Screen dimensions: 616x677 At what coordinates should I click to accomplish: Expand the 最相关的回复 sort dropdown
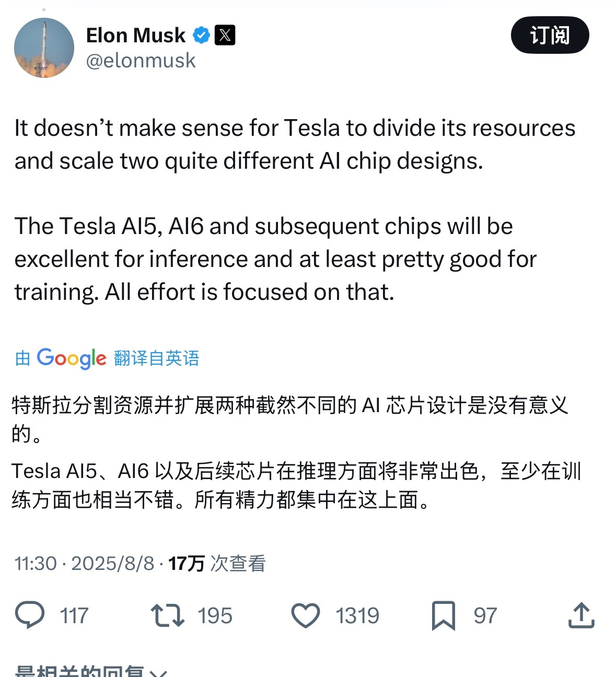(x=91, y=671)
